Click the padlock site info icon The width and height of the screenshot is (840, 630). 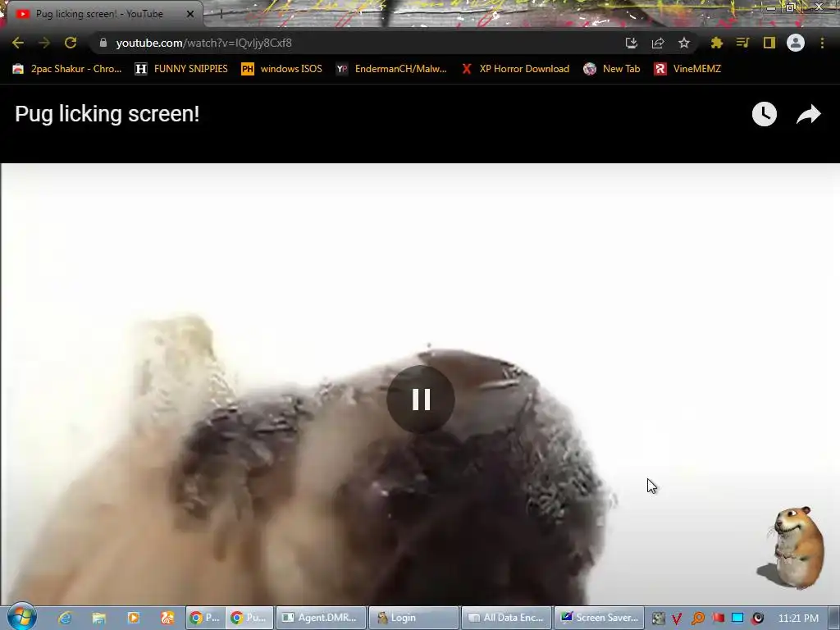[x=103, y=43]
